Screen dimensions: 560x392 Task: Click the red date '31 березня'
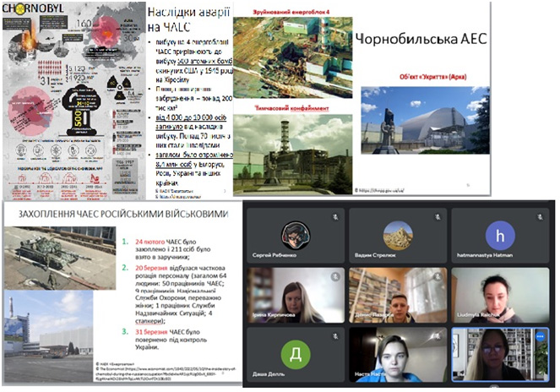pyautogui.click(x=151, y=332)
